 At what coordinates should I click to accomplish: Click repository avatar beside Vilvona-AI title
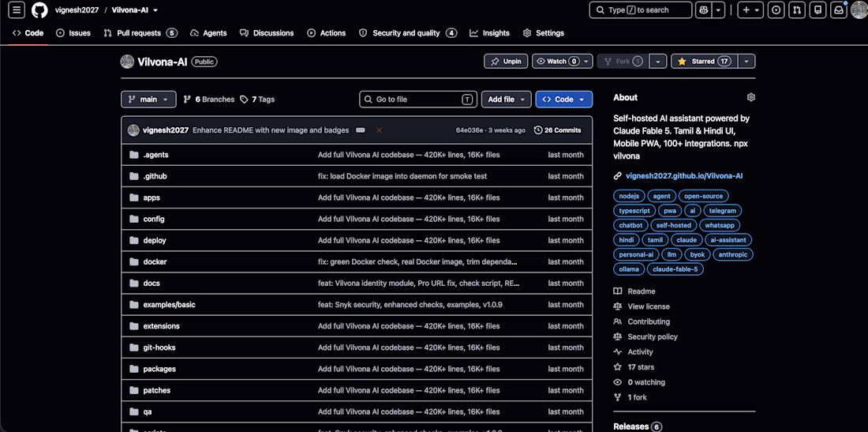(x=127, y=62)
